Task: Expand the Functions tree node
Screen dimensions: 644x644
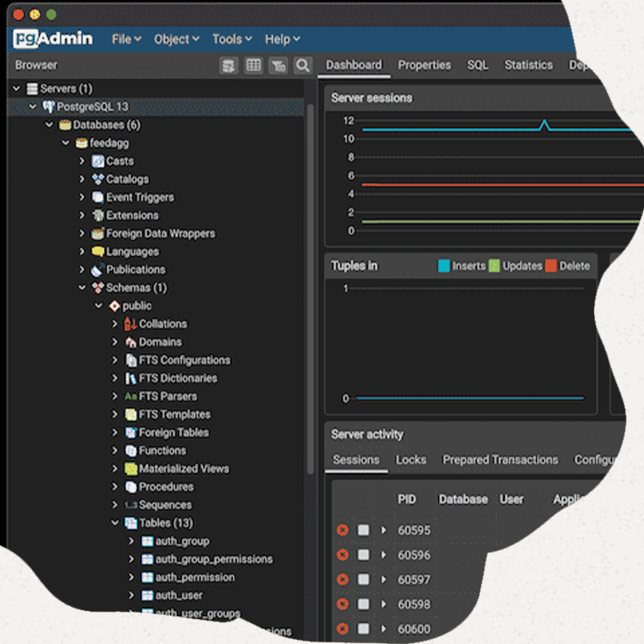Action: pyautogui.click(x=115, y=451)
